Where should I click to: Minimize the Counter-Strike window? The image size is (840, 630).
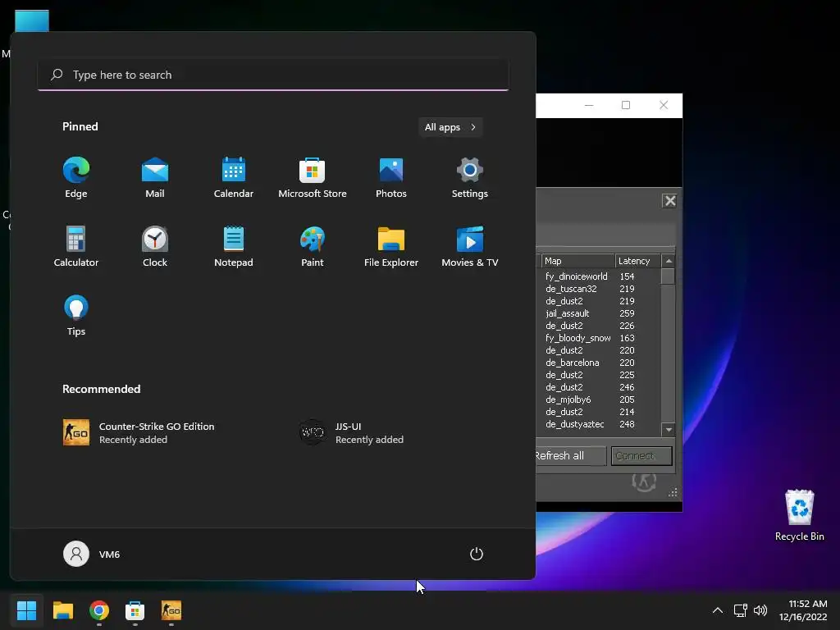pyautogui.click(x=589, y=105)
